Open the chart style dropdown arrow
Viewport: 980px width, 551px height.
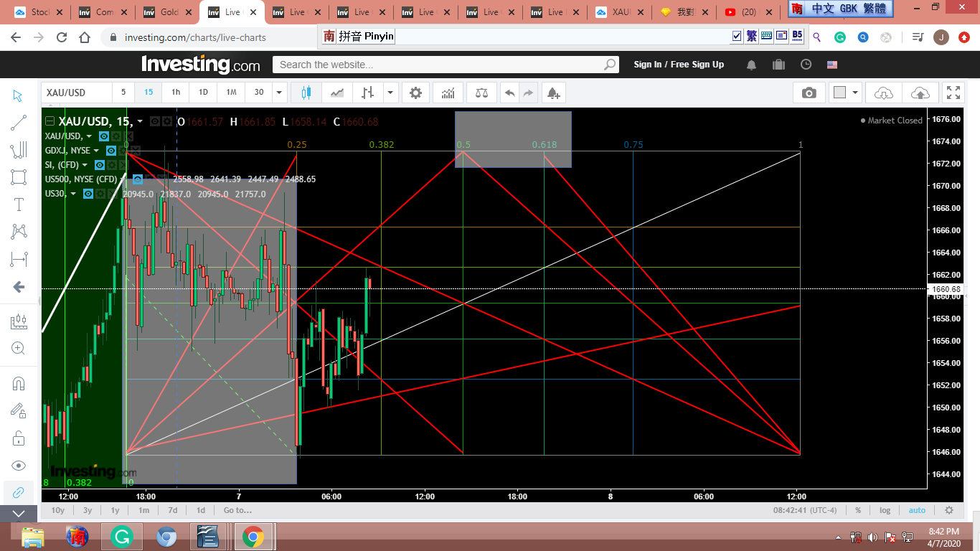tap(390, 93)
